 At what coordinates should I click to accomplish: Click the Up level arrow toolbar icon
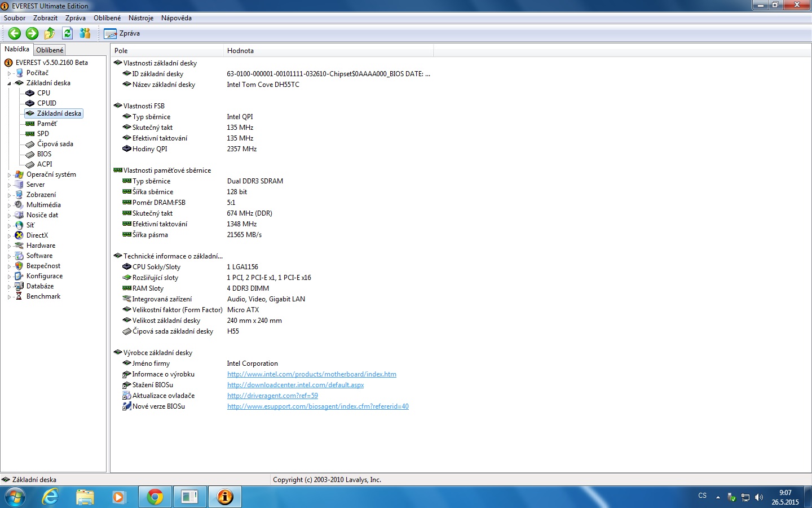[50, 33]
